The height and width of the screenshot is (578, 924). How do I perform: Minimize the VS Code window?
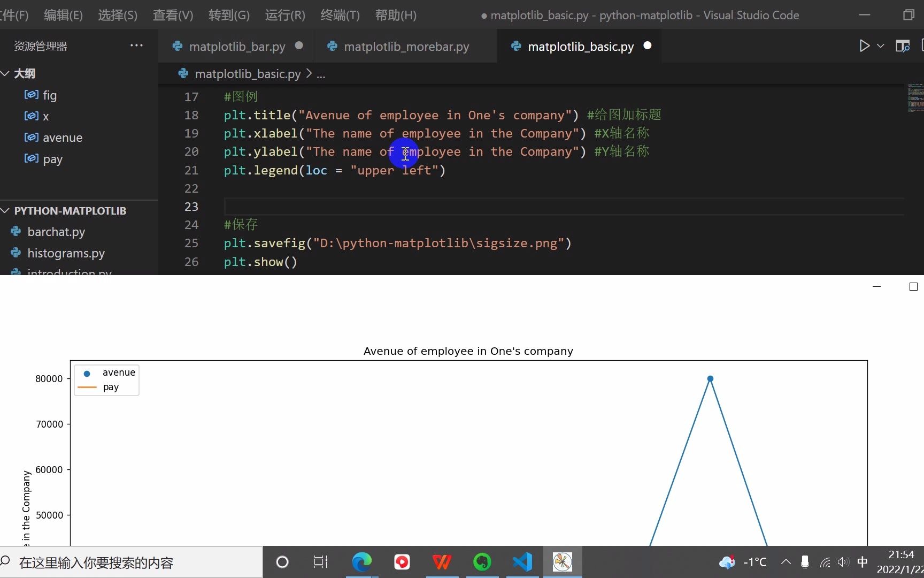[x=865, y=15]
